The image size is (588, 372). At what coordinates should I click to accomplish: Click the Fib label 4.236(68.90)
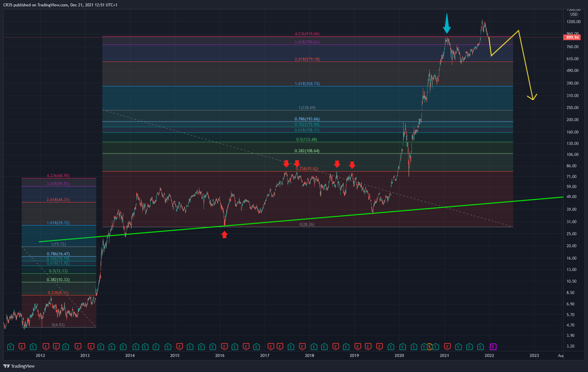[x=58, y=176]
